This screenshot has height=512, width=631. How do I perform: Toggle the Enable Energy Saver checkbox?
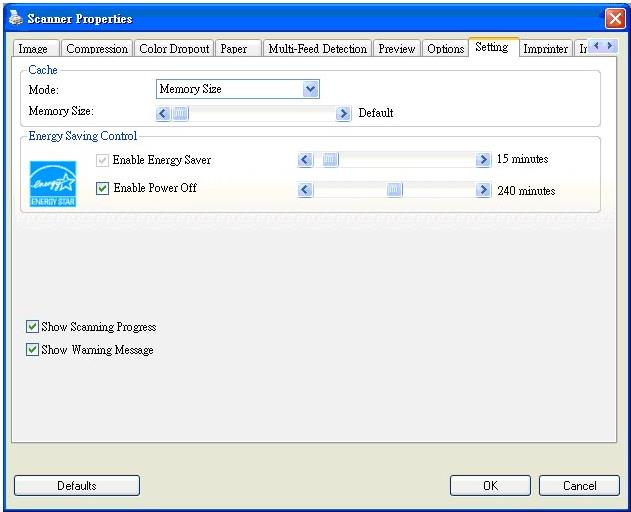coord(102,160)
